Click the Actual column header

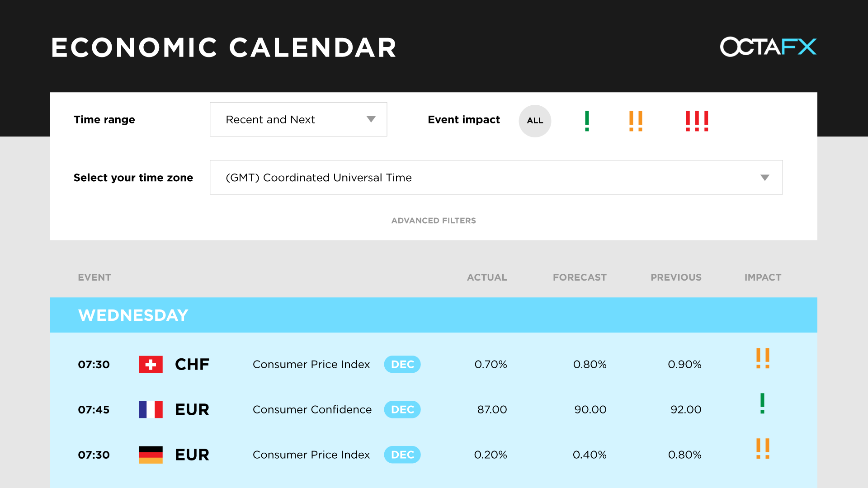point(487,277)
